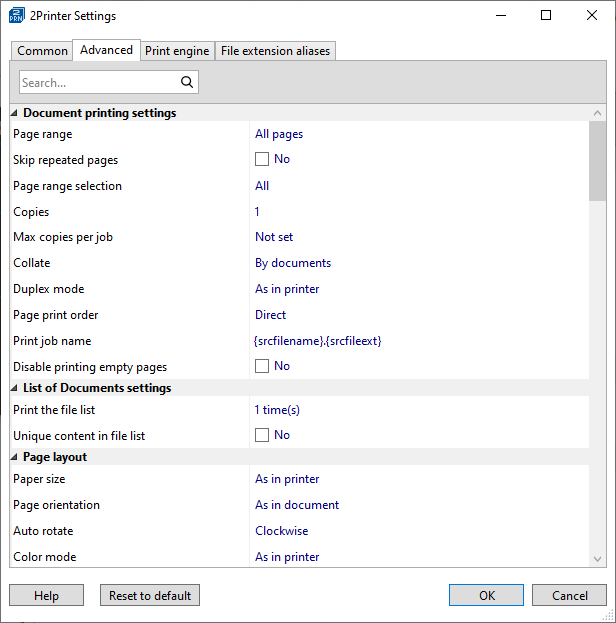
Task: Collapse the Page layout section
Action: [x=15, y=458]
